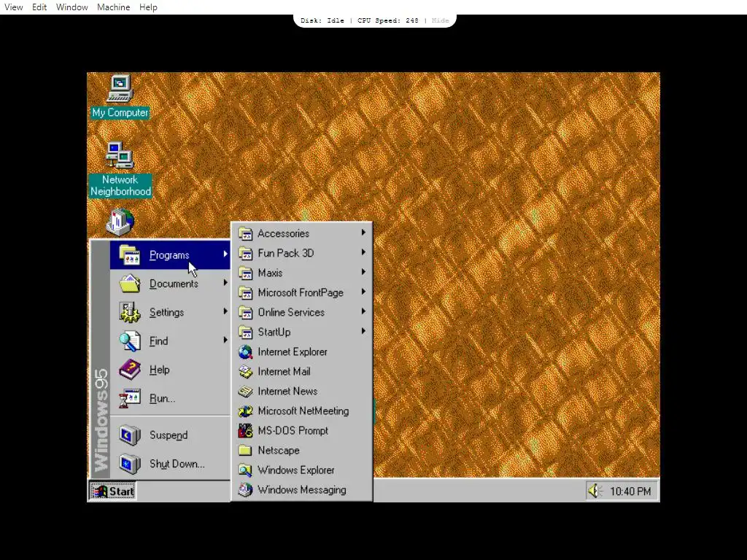This screenshot has height=560, width=747.
Task: Click the Accessories program group icon
Action: [x=245, y=233]
